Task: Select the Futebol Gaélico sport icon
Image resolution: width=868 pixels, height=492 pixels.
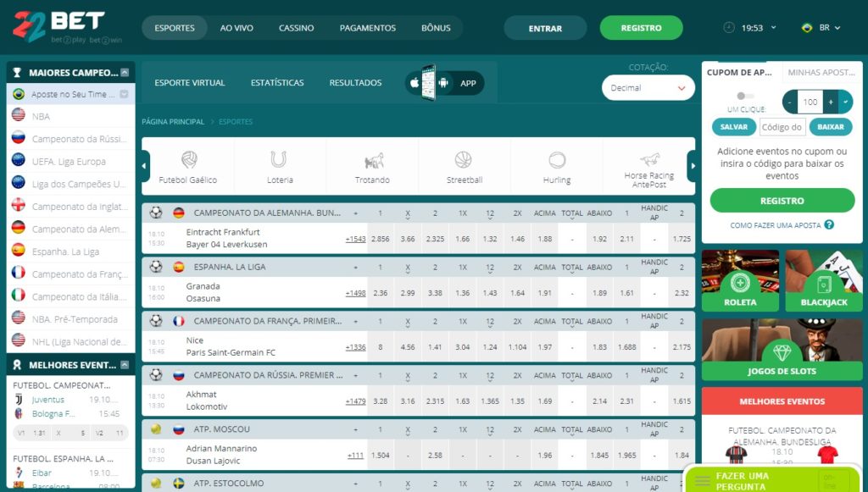Action: [188, 160]
